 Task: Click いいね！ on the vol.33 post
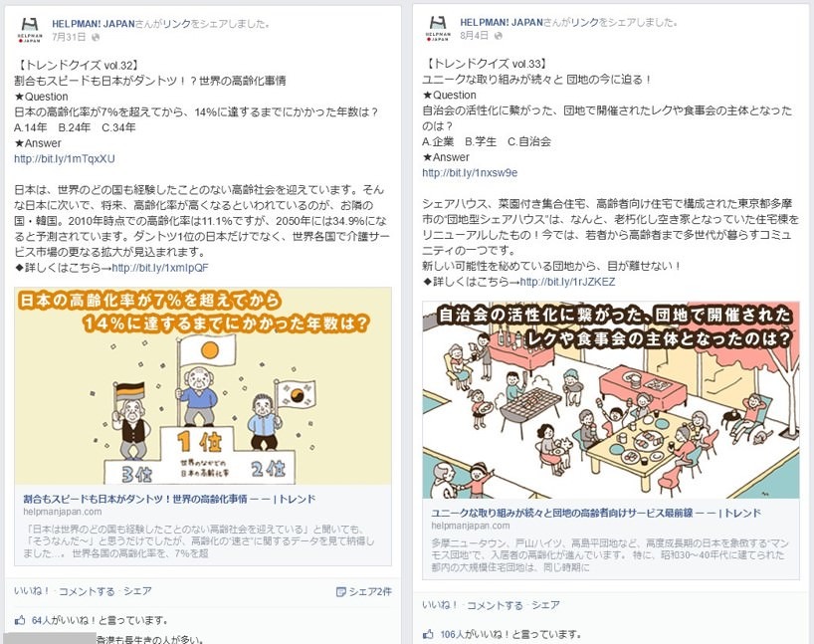440,605
